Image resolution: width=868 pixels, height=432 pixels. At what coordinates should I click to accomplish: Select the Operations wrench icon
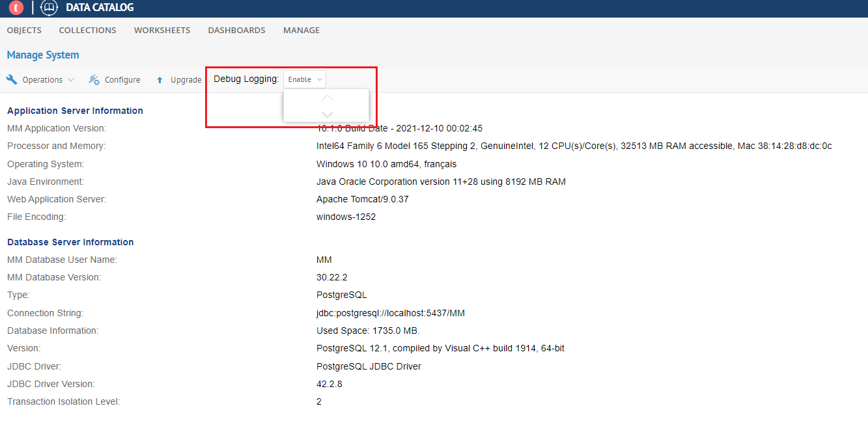click(x=11, y=79)
